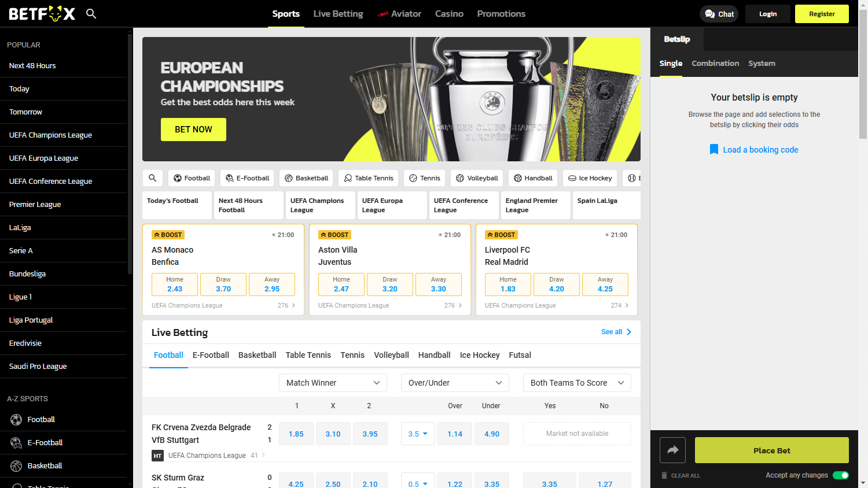Switch betslip to System tab
Screen dimensions: 868x488
pyautogui.click(x=762, y=64)
